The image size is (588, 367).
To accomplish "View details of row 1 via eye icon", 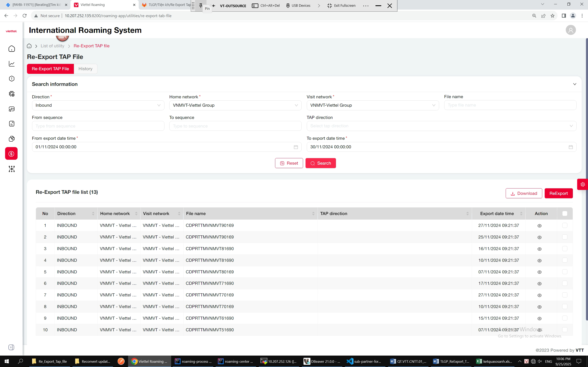I will pyautogui.click(x=539, y=226).
